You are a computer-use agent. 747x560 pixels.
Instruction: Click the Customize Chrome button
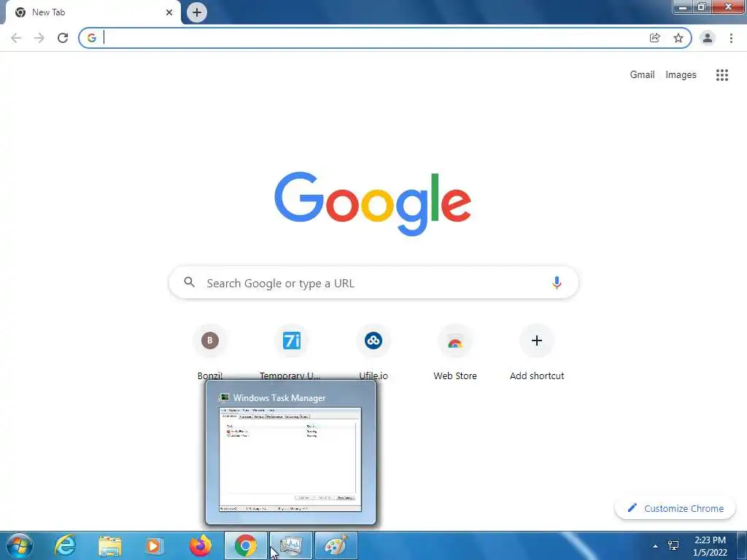tap(676, 508)
